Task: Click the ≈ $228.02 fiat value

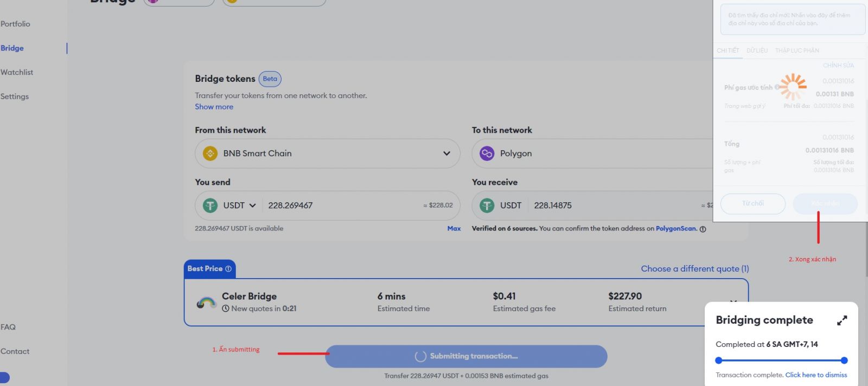Action: coord(438,205)
